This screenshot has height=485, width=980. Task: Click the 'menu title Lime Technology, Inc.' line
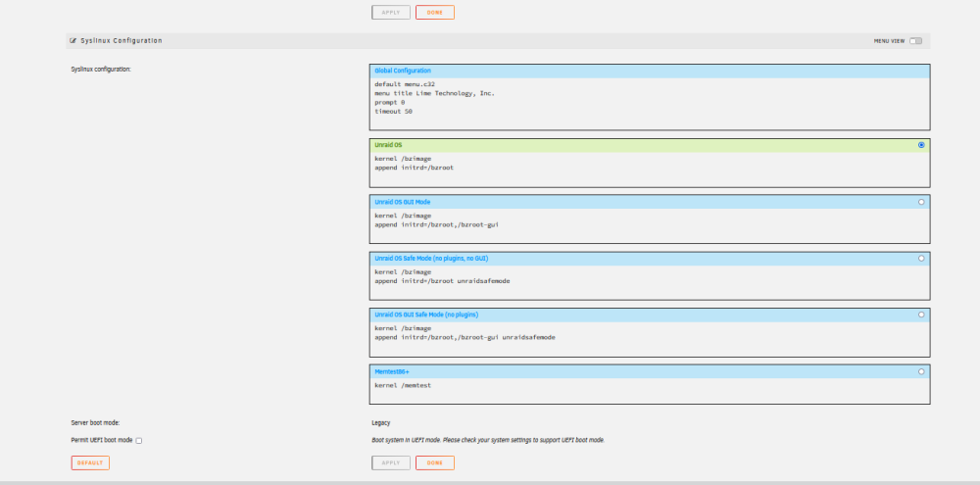[x=434, y=93]
